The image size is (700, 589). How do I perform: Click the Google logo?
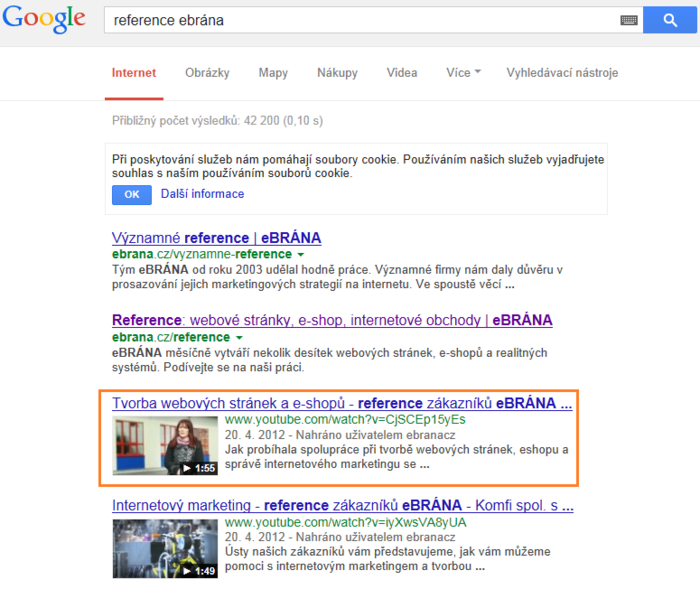pyautogui.click(x=44, y=19)
